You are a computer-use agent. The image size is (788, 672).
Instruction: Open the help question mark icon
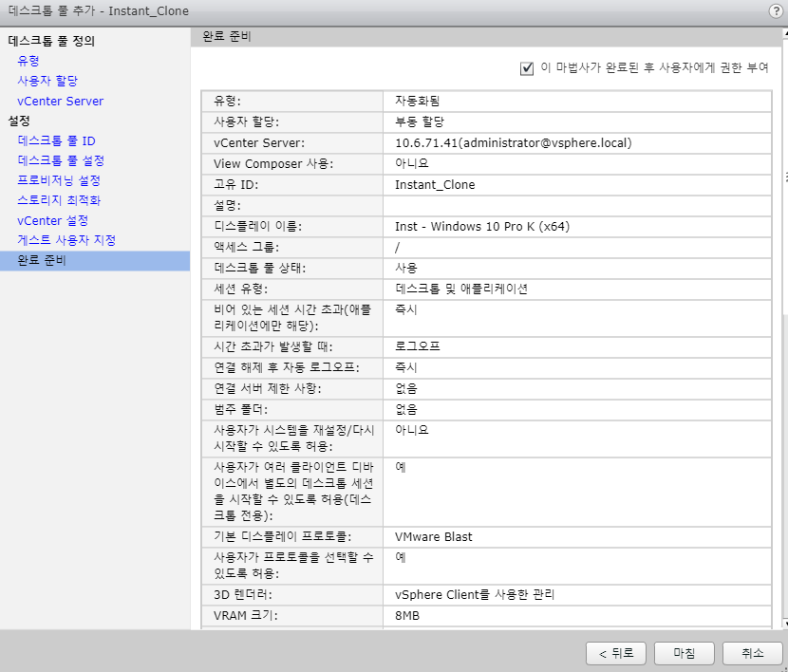point(776,11)
